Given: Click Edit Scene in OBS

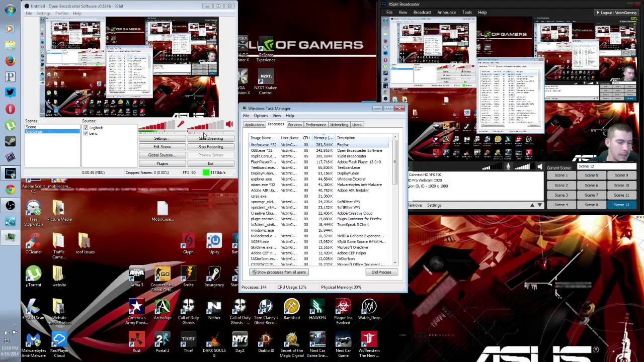Looking at the screenshot, I should point(162,147).
